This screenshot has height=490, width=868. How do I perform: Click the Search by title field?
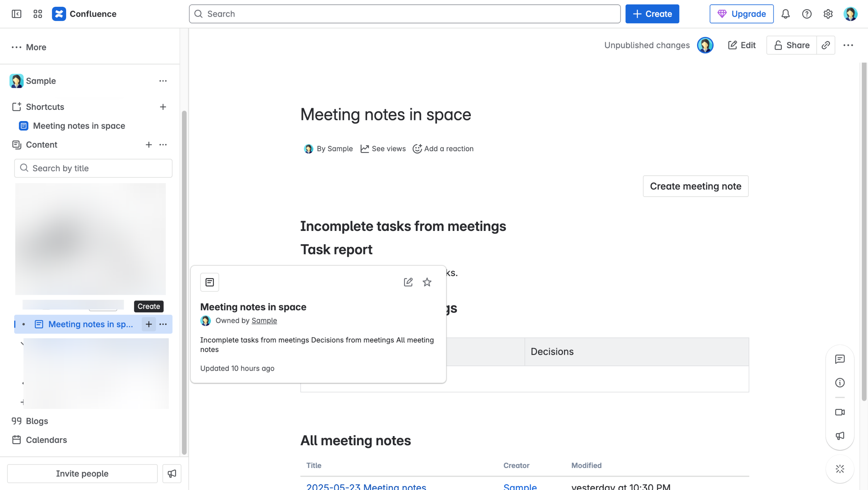pos(93,168)
